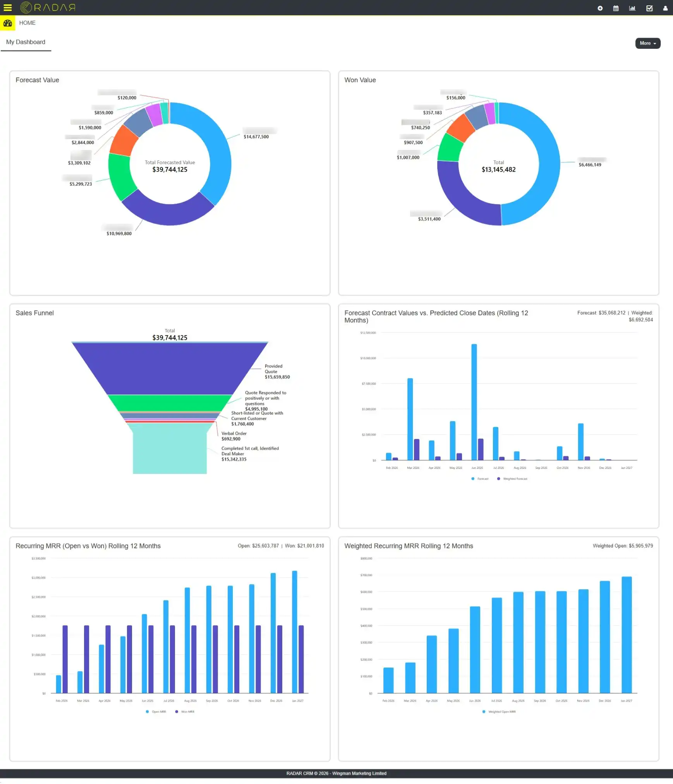Select the highlighted dashboard speedometer icon
Screen dimensions: 673x784
coord(7,23)
